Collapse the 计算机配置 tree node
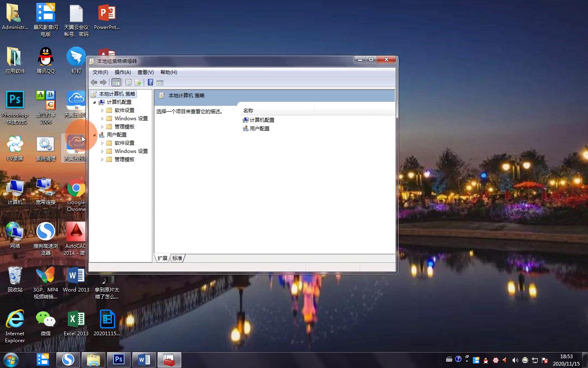Viewport: 588px width, 368px height. [95, 102]
